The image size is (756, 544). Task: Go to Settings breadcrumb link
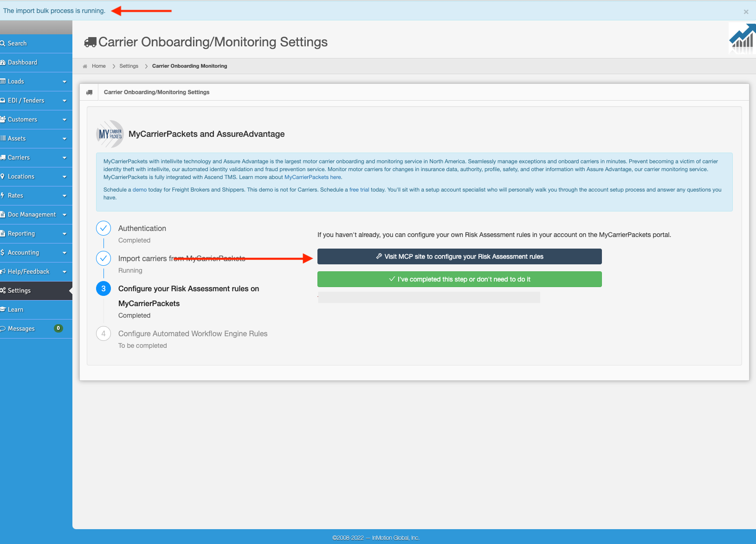129,66
